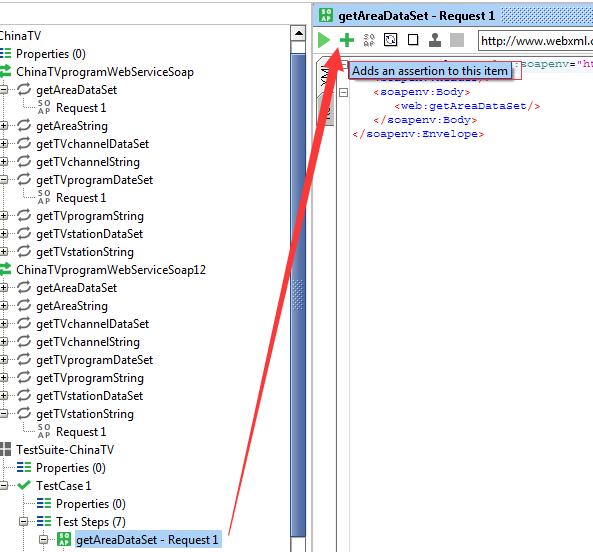Select getTVprogramString under ChinaTVprogramWebServiceSoap12
This screenshot has width=593, height=552.
90,378
